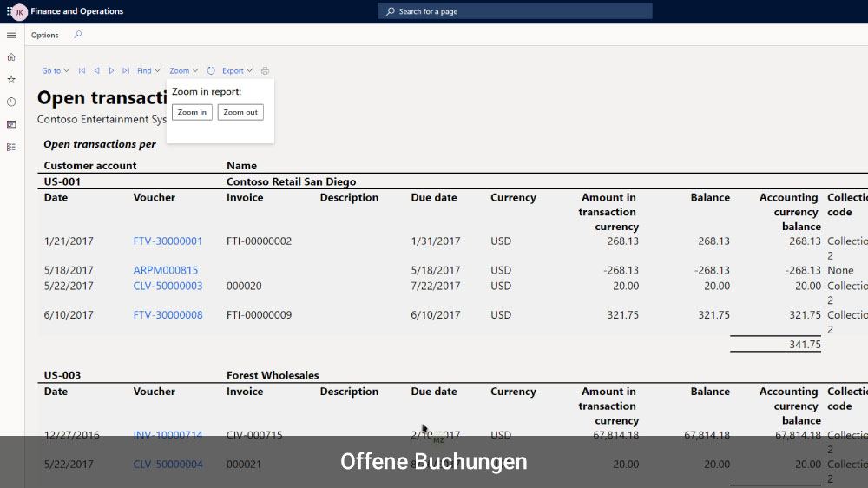Go to first page of report
This screenshot has width=868, height=488.
pos(82,71)
